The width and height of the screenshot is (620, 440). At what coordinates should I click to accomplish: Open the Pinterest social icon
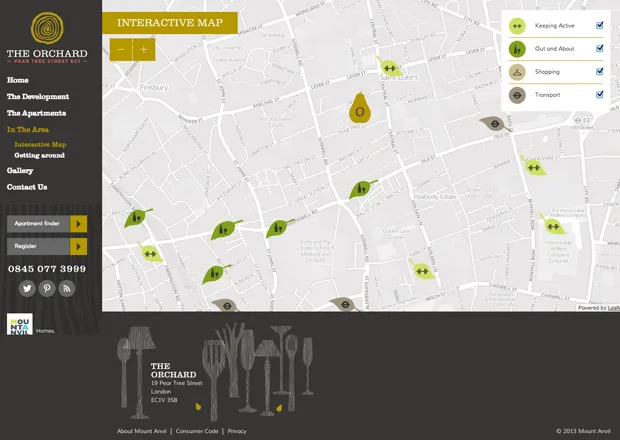pyautogui.click(x=47, y=288)
